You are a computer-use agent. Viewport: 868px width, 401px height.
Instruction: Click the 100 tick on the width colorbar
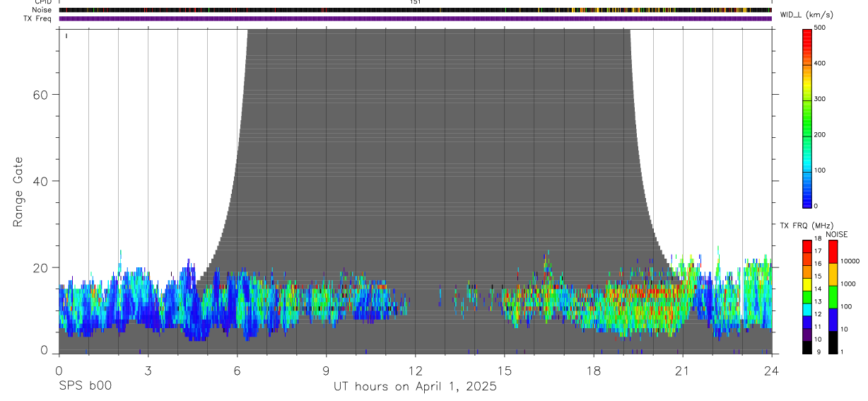pos(821,170)
